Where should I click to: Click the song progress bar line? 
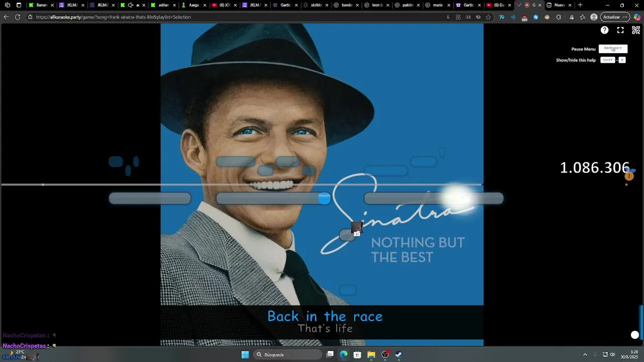242,185
